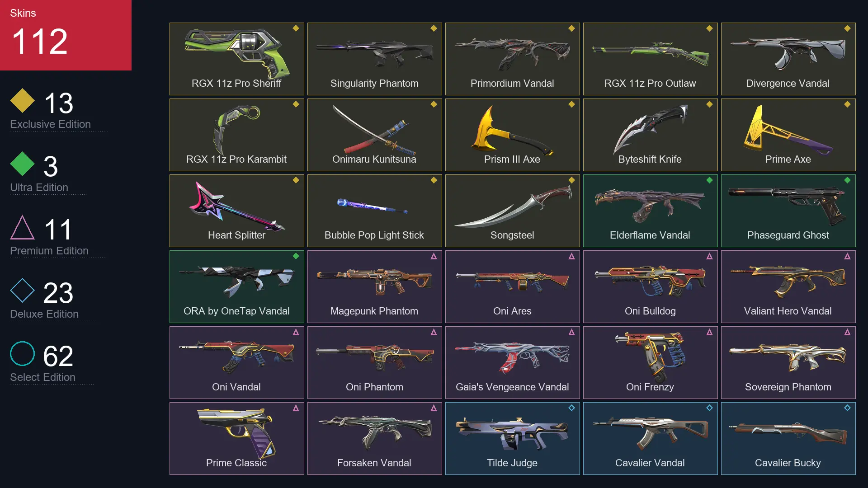Open the Onimaru Kunitsuna skin card
The image size is (868, 488).
374,135
